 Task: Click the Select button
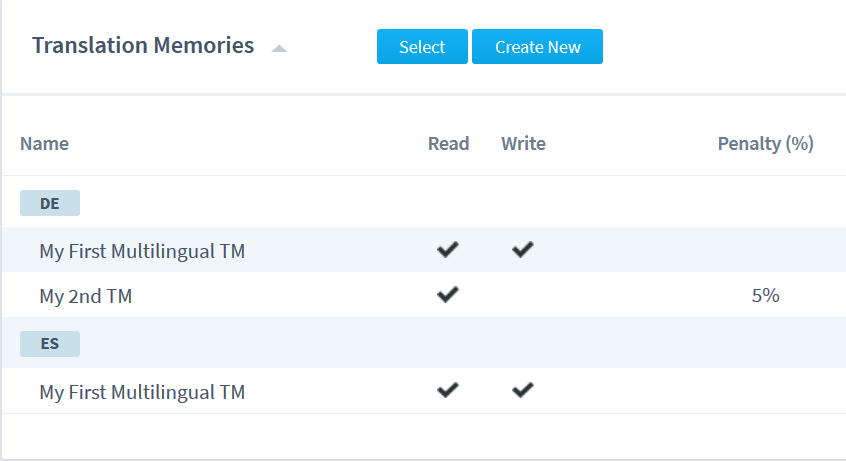(x=422, y=46)
